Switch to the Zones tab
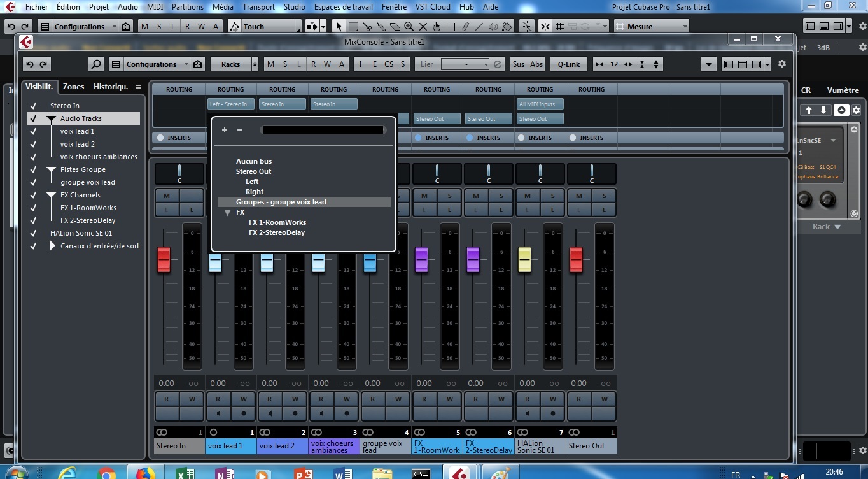This screenshot has width=868, height=479. click(x=73, y=87)
